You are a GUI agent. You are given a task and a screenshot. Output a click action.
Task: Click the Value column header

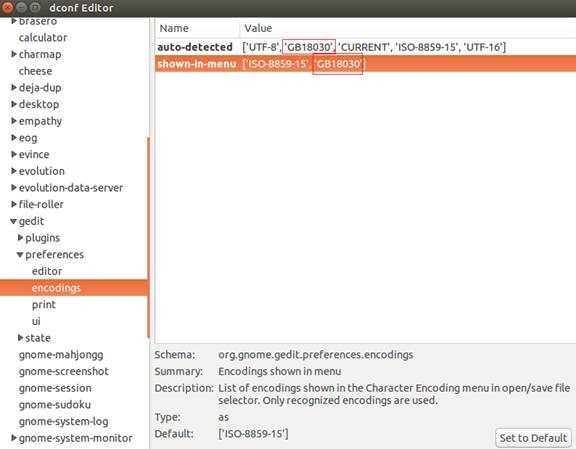coord(408,28)
